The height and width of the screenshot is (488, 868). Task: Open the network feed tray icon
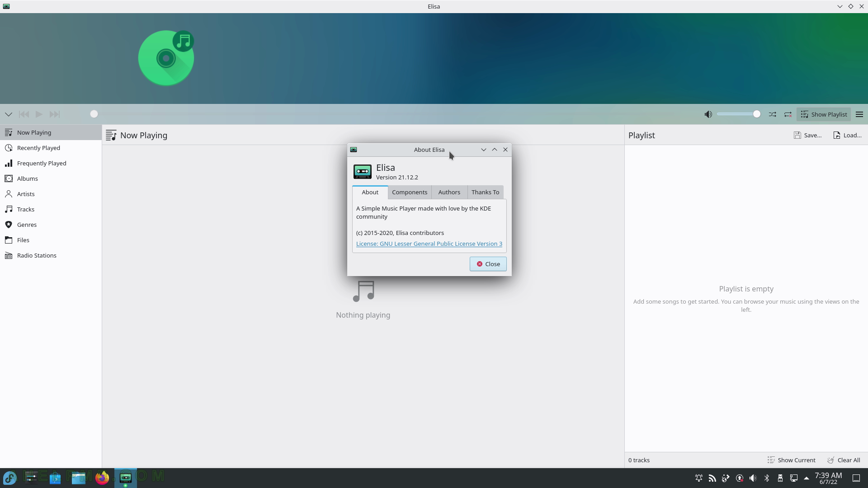pyautogui.click(x=712, y=478)
